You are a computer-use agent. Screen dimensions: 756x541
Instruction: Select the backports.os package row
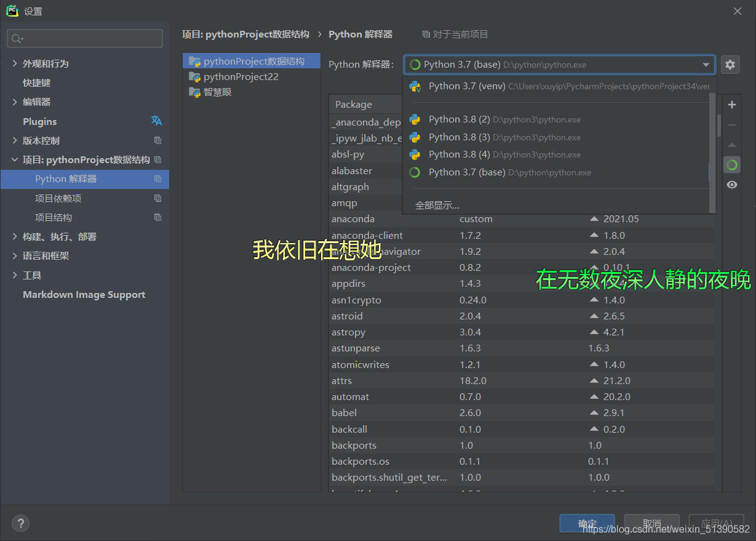[522, 461]
